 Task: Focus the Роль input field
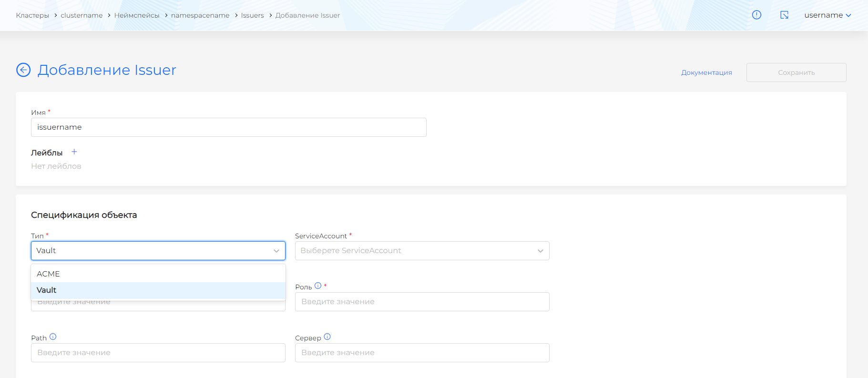(422, 302)
